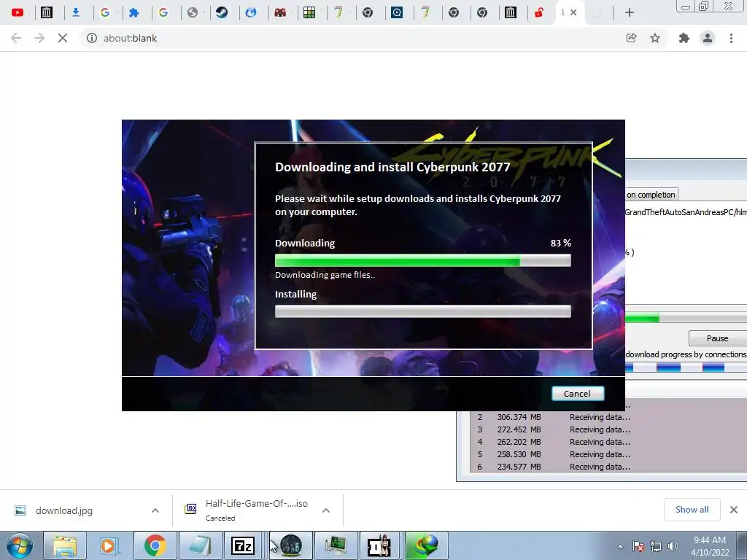Show hidden system tray icons
This screenshot has height=560, width=747.
(x=620, y=546)
